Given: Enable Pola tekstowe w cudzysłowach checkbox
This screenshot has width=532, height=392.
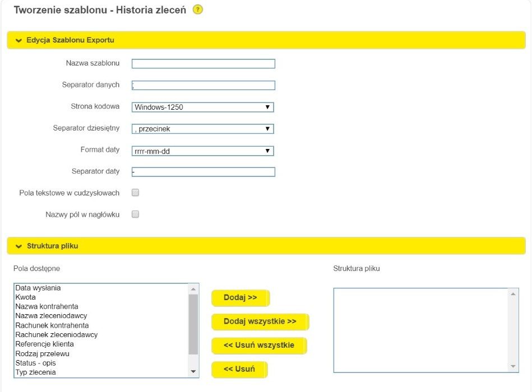Looking at the screenshot, I should tap(135, 193).
